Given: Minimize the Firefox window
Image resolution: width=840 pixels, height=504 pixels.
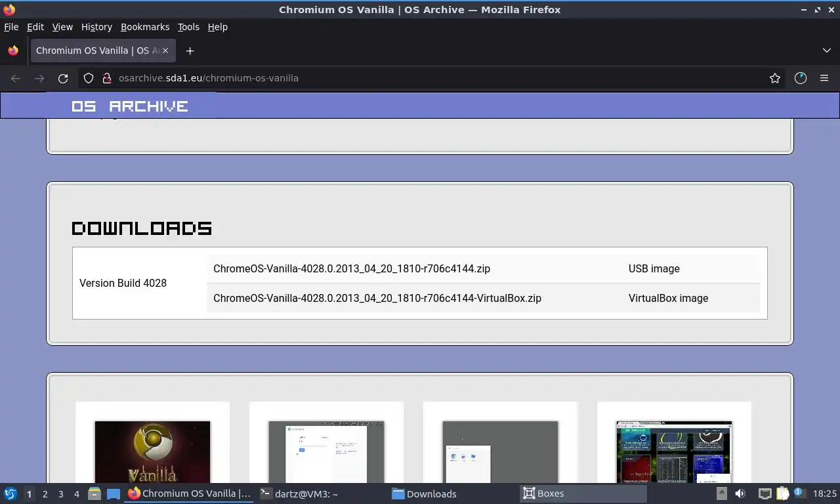Looking at the screenshot, I should (x=804, y=9).
